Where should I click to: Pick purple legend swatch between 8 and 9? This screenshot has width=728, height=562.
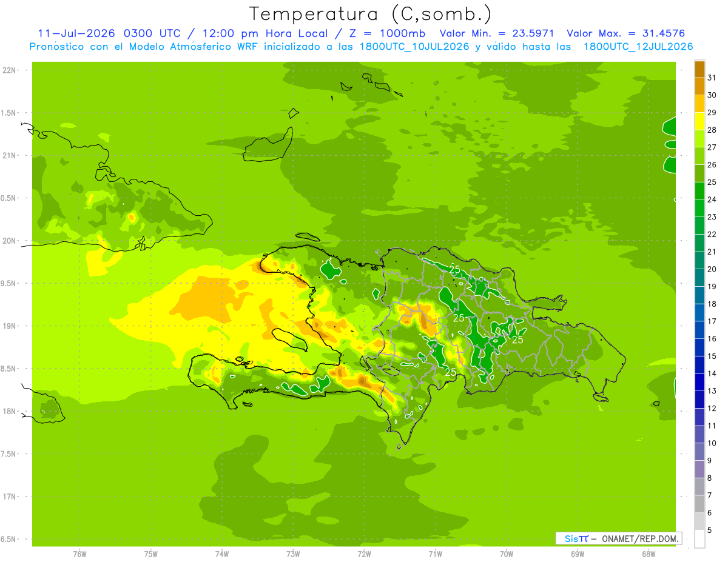click(x=699, y=469)
